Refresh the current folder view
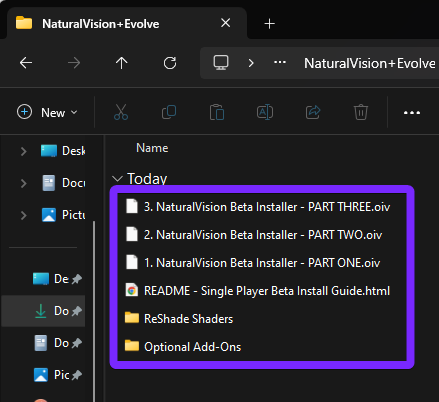 click(170, 63)
